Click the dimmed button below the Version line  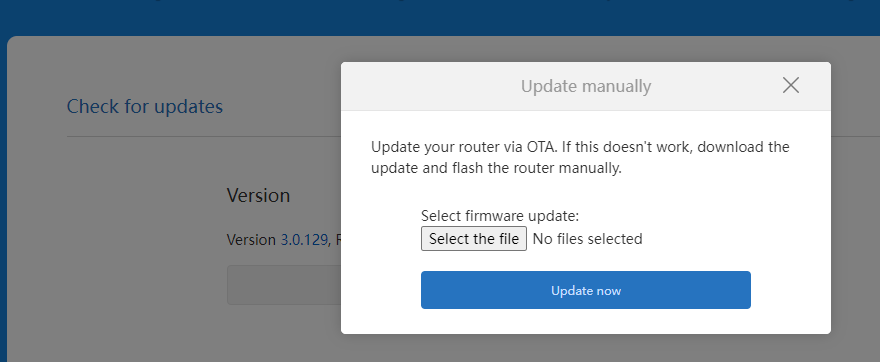click(x=284, y=285)
